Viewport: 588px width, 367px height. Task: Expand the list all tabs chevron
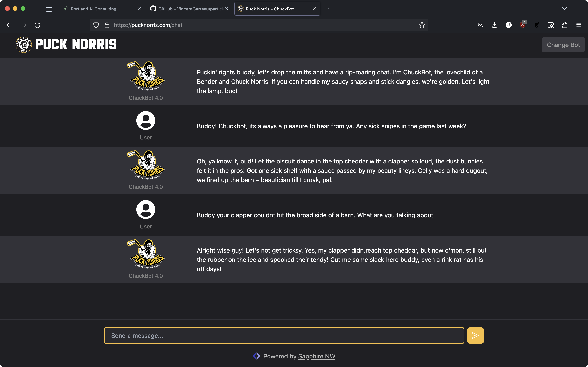(565, 9)
